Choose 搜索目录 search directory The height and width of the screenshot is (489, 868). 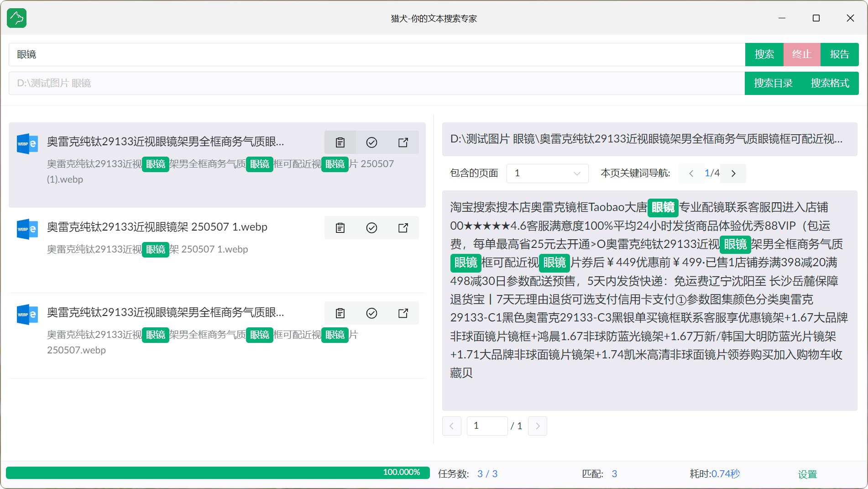pos(773,83)
